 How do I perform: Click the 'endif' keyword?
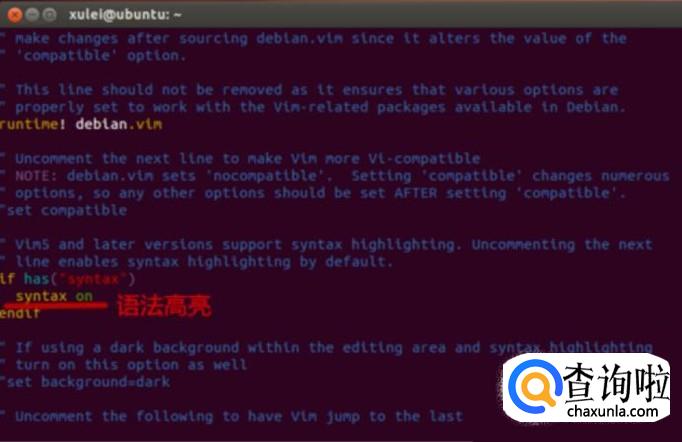[x=20, y=313]
